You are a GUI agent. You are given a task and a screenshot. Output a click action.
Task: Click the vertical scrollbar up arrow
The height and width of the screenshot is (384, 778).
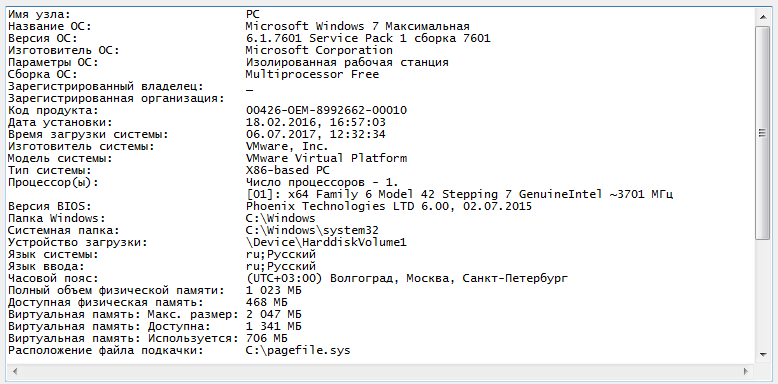763,17
